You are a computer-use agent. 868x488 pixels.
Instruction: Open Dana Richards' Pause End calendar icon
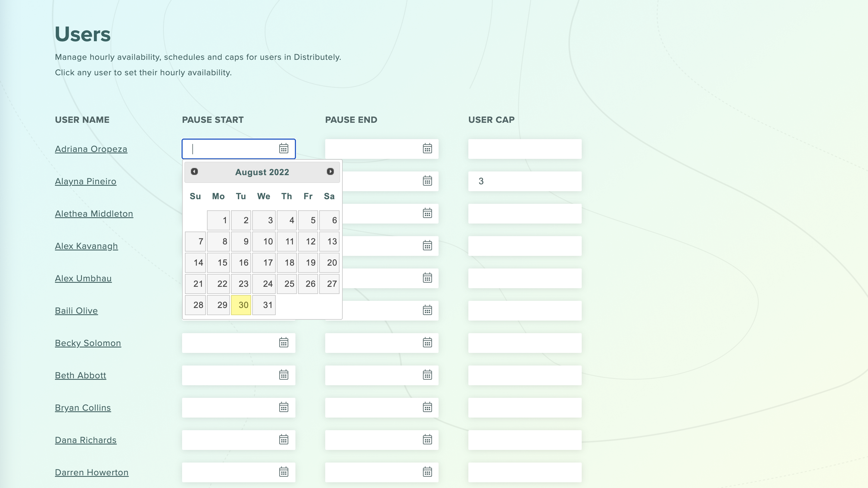(x=427, y=440)
